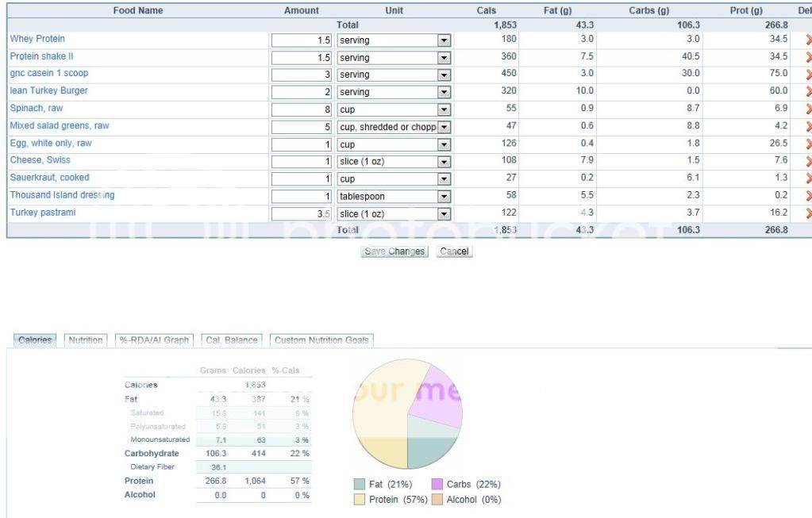Image resolution: width=812 pixels, height=518 pixels.
Task: Open the Custom Nutrition Goals tab
Action: pyautogui.click(x=321, y=340)
